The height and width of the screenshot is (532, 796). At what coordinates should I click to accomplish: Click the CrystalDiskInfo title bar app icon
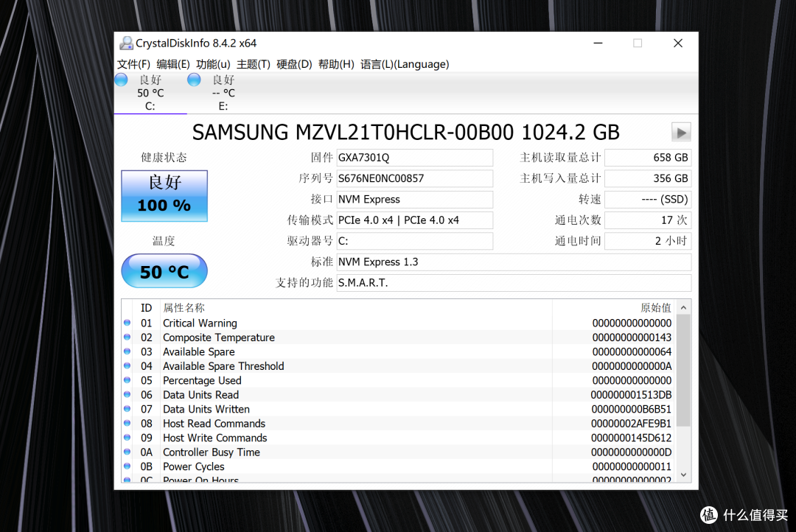pyautogui.click(x=126, y=43)
